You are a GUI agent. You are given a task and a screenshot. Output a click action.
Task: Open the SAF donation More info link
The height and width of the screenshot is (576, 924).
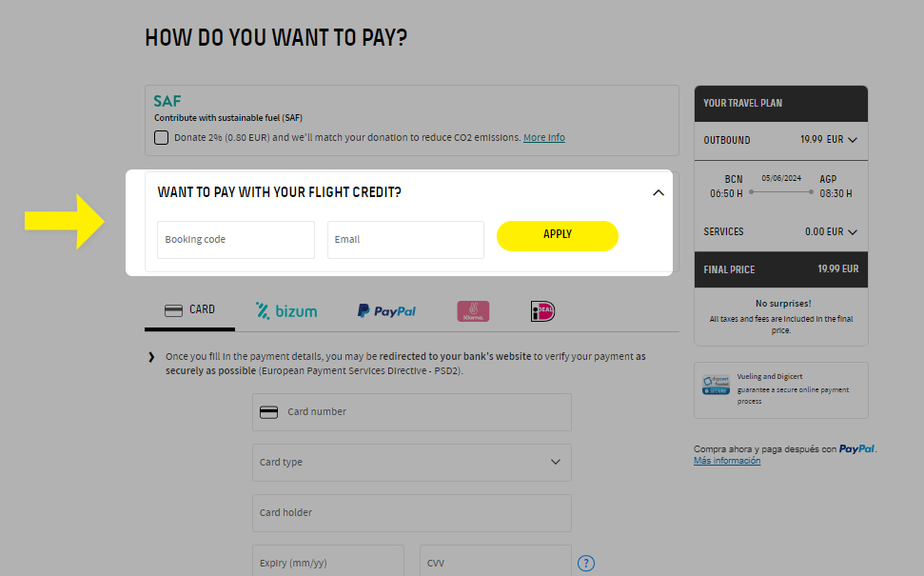tap(543, 137)
